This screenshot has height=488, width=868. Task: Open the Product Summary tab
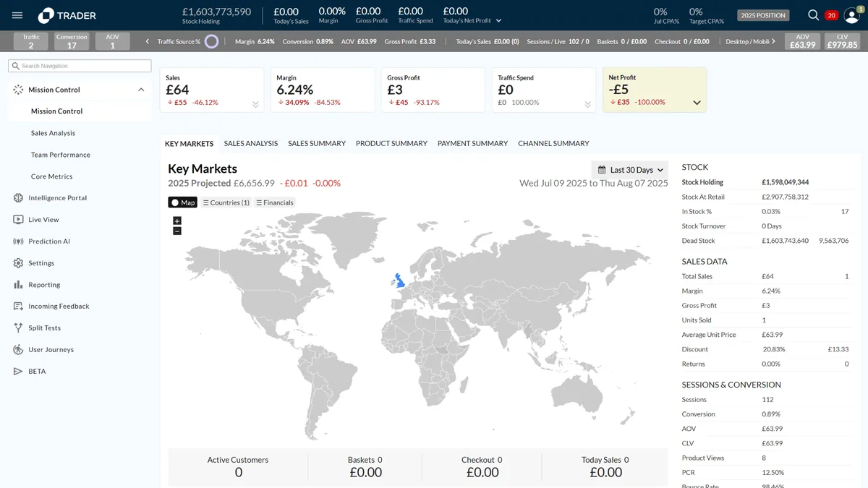391,143
